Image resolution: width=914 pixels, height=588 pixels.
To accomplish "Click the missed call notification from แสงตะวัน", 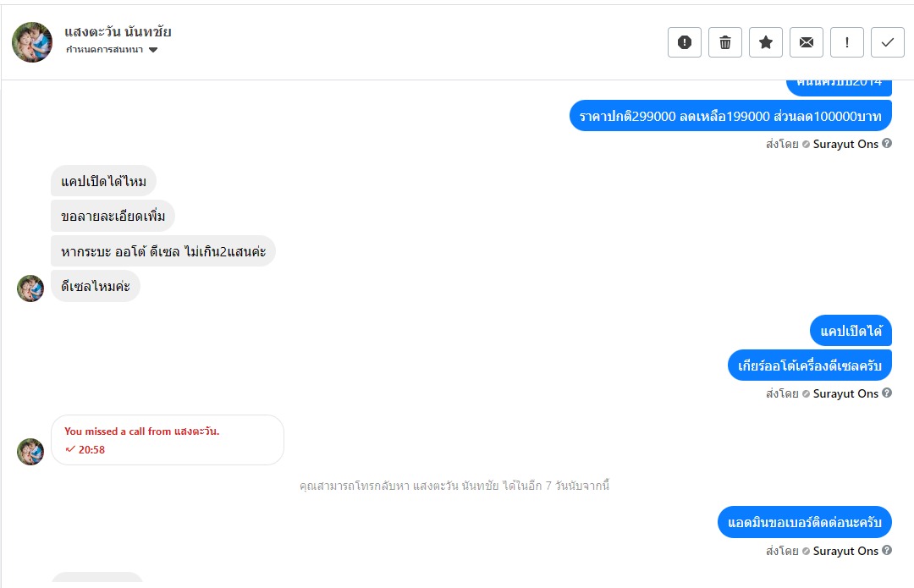I will pyautogui.click(x=168, y=440).
